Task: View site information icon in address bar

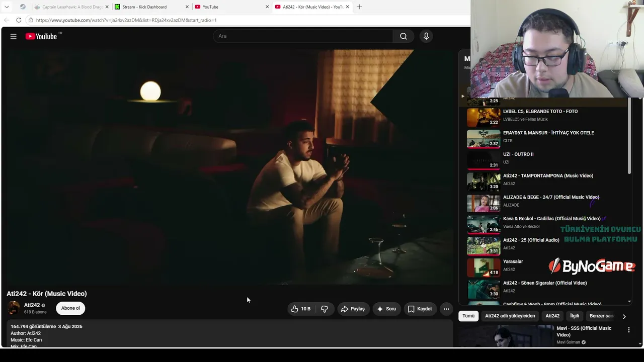Action: 31,20
